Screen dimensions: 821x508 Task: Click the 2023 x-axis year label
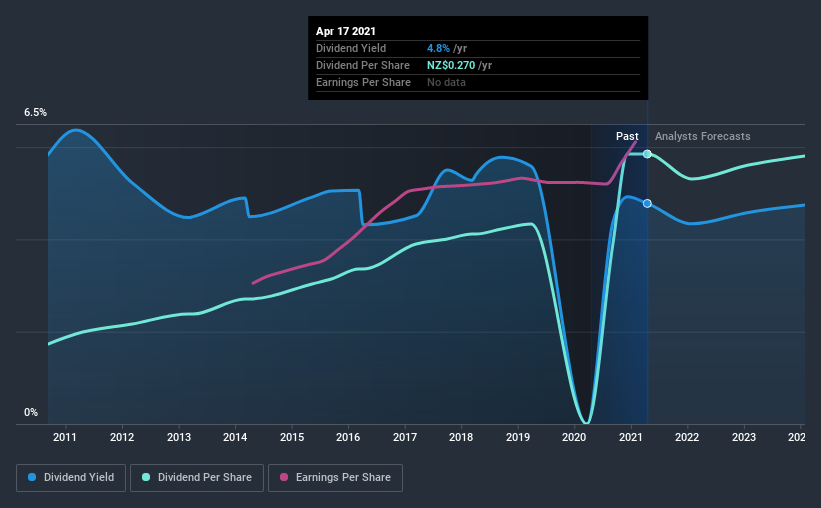(744, 437)
